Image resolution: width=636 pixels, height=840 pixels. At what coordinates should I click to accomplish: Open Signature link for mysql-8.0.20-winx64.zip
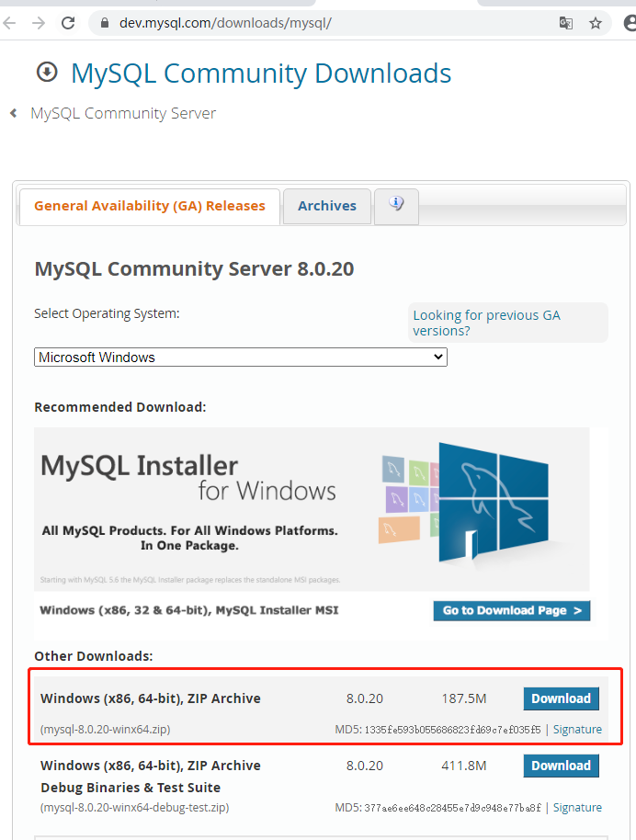pos(577,730)
